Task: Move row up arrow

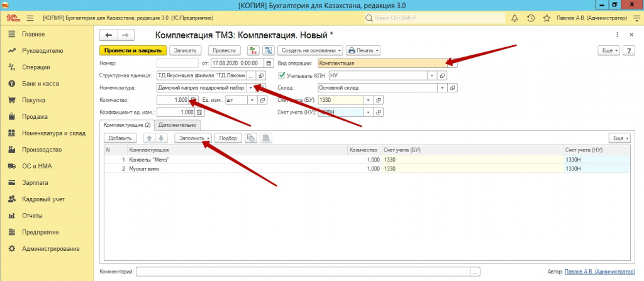Action: pyautogui.click(x=150, y=138)
